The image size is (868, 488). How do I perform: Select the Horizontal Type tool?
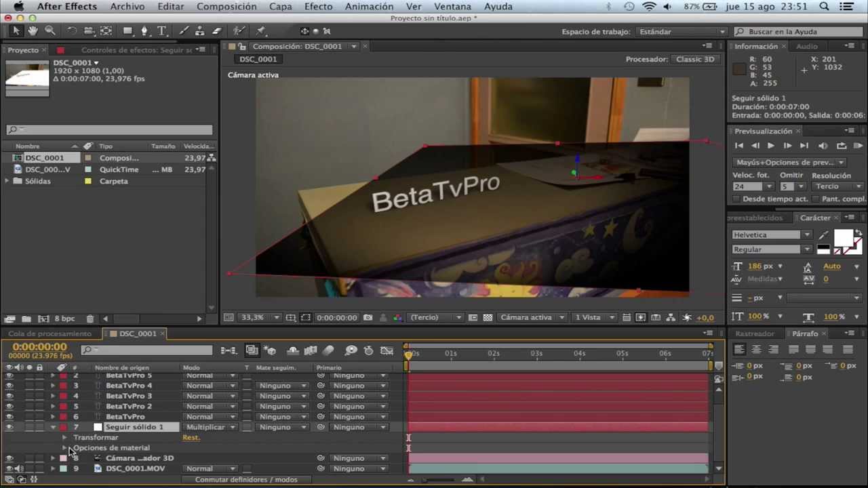click(x=162, y=31)
